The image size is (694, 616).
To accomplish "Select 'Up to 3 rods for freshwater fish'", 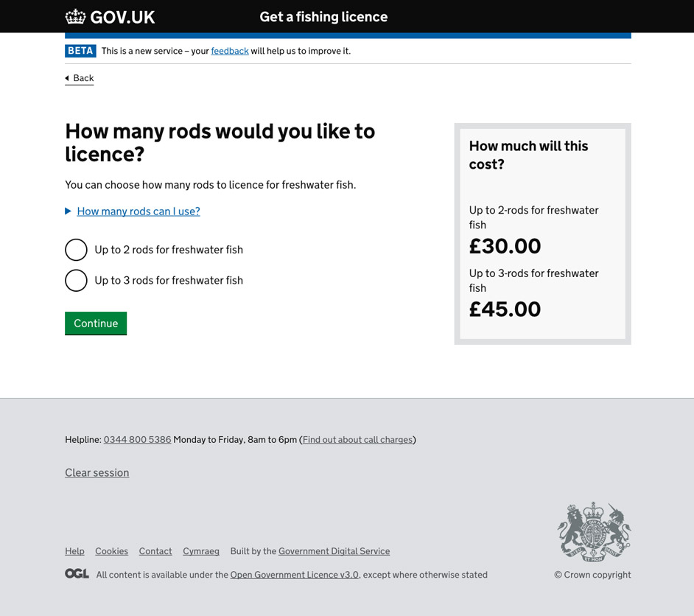I will pyautogui.click(x=76, y=280).
